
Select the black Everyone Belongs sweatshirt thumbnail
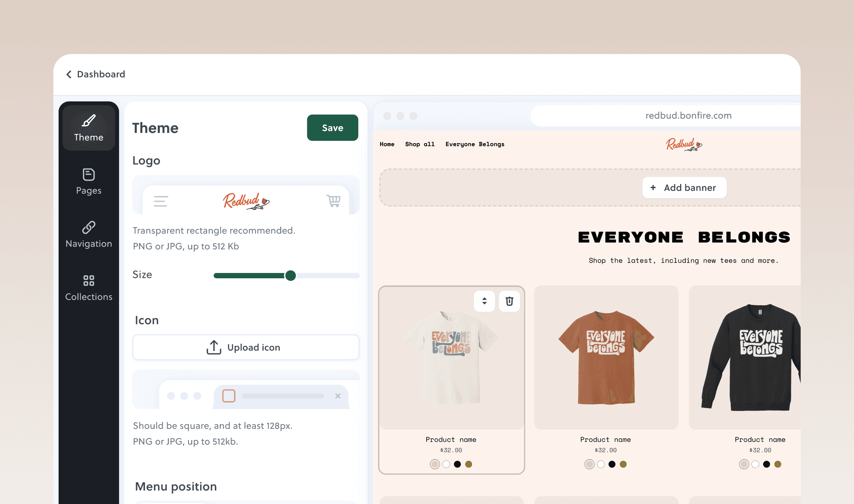click(x=745, y=357)
